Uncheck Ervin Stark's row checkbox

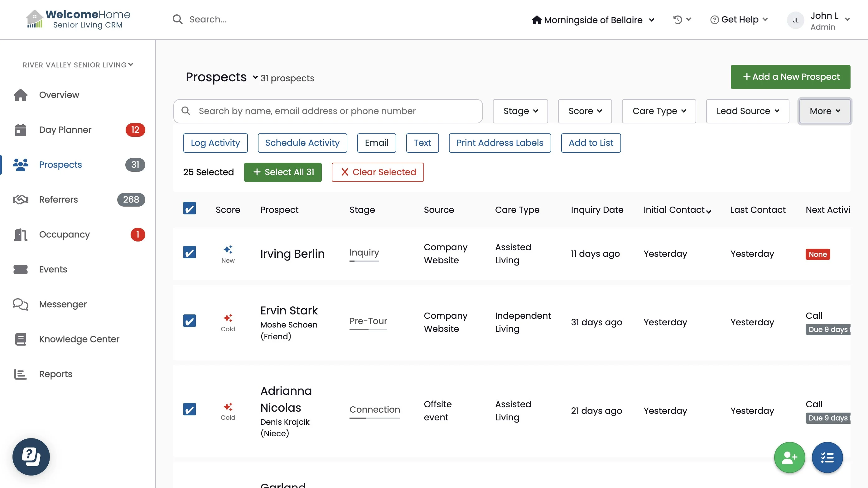(x=189, y=321)
